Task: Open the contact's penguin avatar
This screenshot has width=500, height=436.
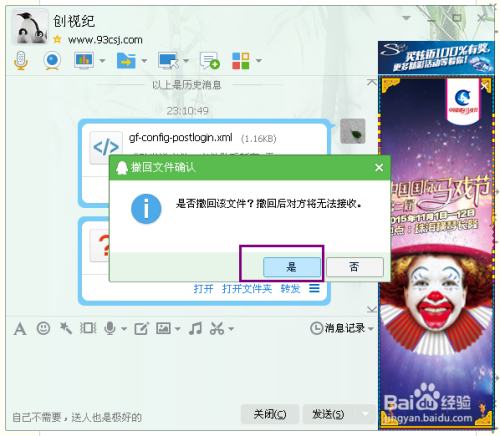Action: click(30, 27)
